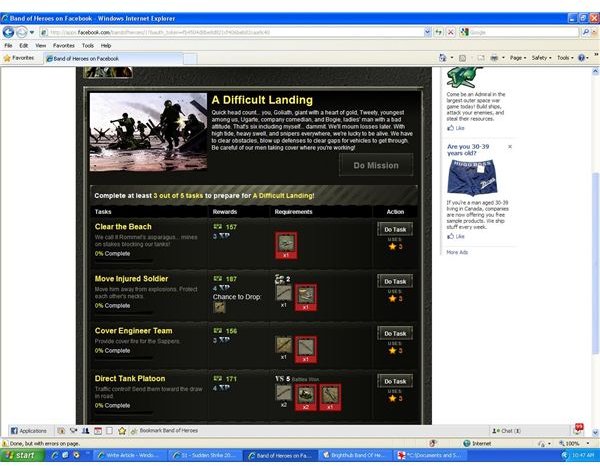
Task: Click Do Task for Cover Engineer Team
Action: (x=395, y=334)
